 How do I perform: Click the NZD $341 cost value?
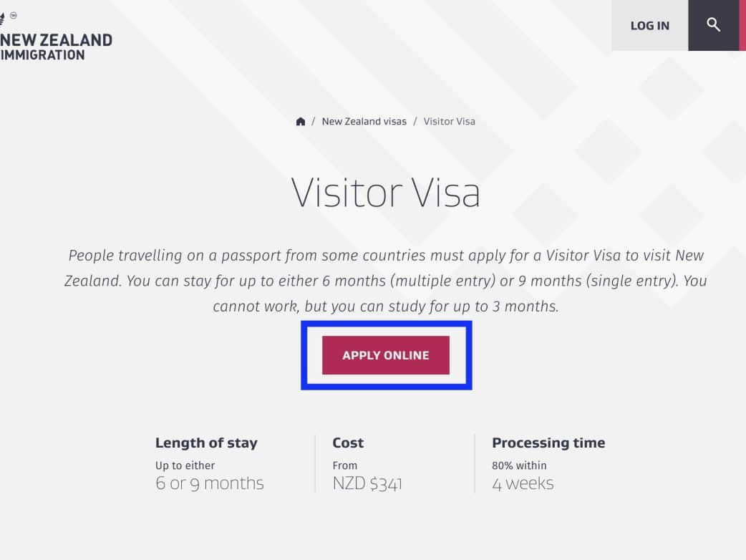pos(367,483)
